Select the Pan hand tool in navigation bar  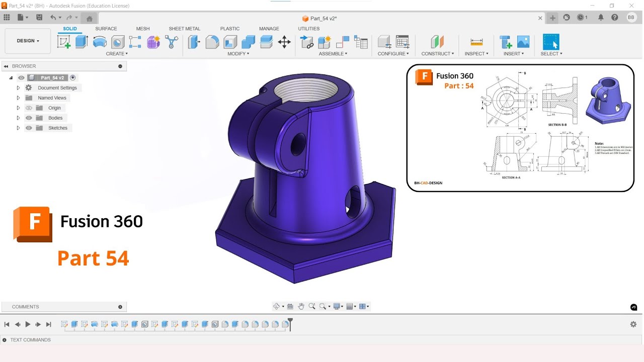(x=301, y=306)
